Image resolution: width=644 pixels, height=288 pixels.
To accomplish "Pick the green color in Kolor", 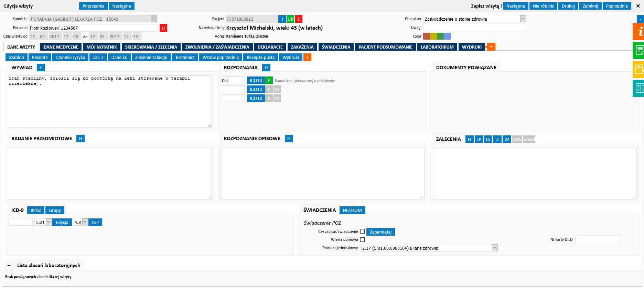I will pyautogui.click(x=440, y=36).
